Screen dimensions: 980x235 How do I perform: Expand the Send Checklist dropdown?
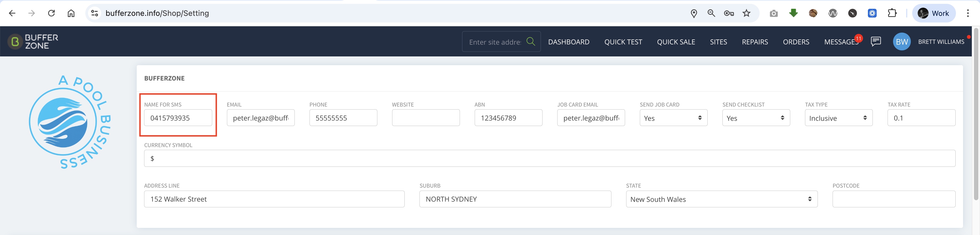756,118
